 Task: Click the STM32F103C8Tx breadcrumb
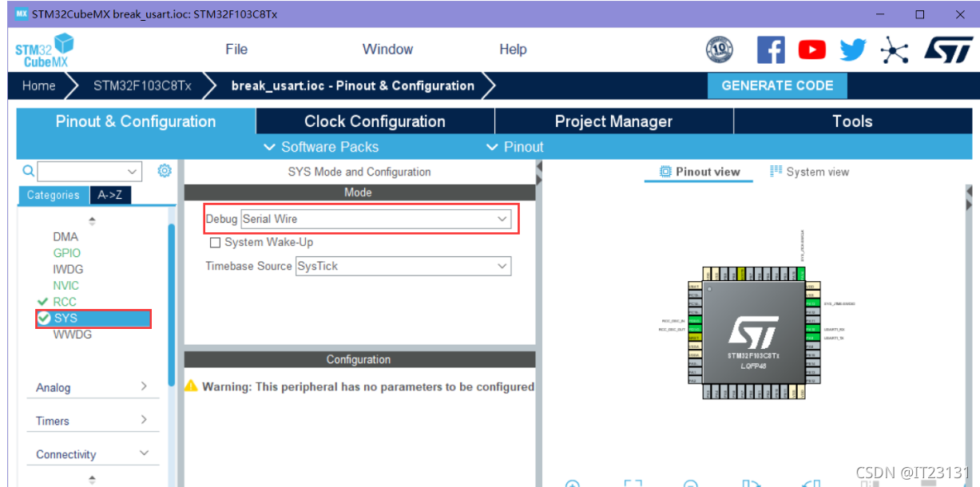(142, 85)
